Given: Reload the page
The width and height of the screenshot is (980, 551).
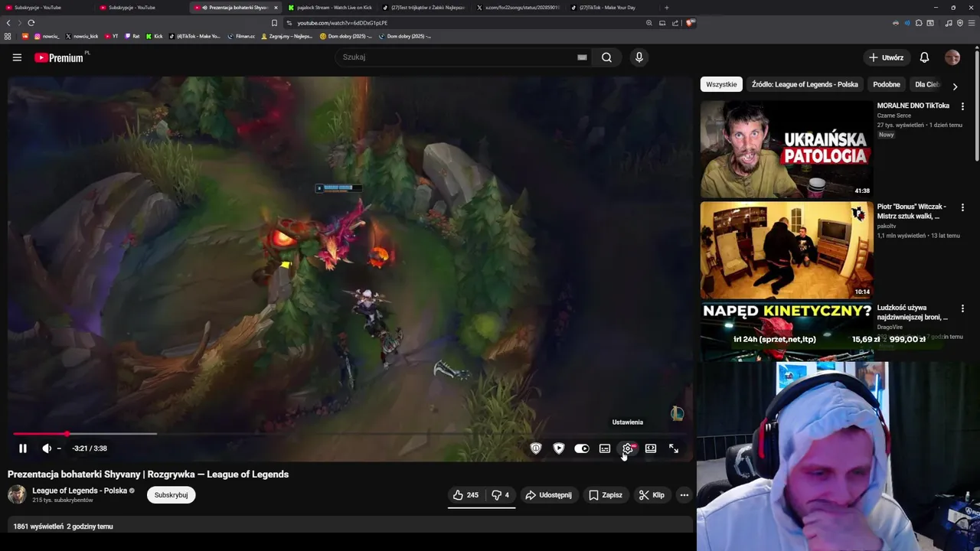Looking at the screenshot, I should point(31,23).
